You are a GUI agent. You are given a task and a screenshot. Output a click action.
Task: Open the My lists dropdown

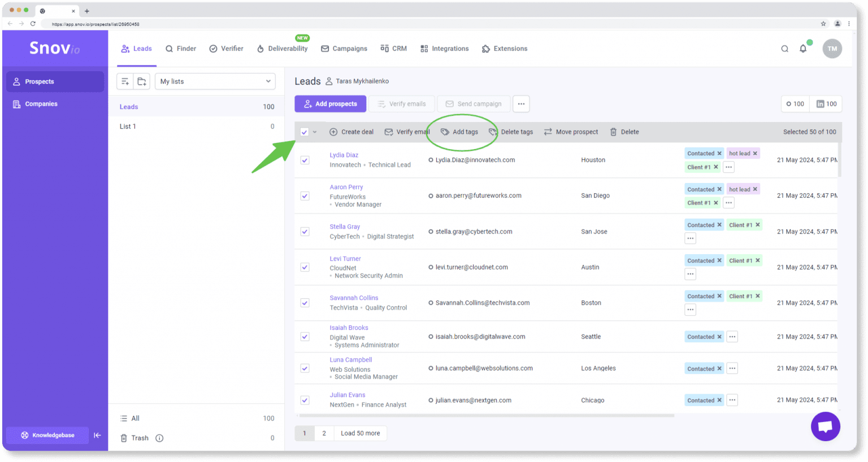coord(215,81)
